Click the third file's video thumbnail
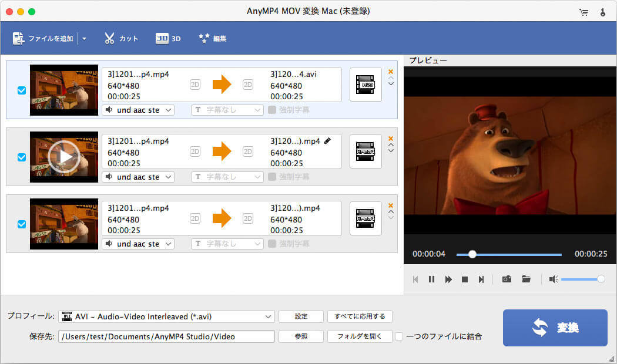 pos(63,224)
